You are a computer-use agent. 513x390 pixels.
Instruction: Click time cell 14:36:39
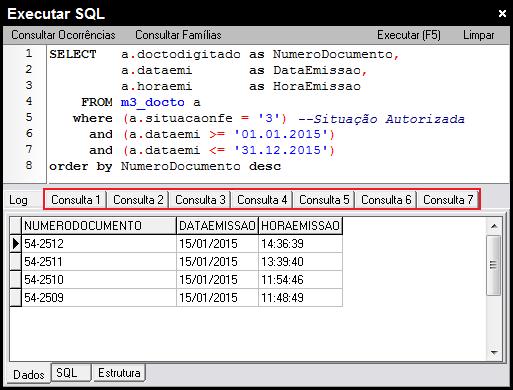pyautogui.click(x=300, y=244)
